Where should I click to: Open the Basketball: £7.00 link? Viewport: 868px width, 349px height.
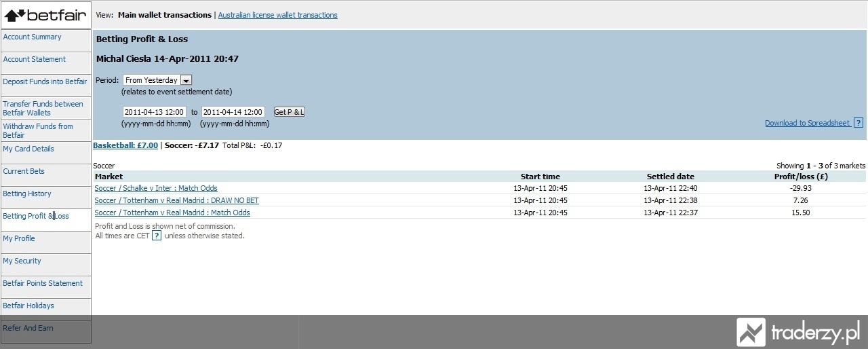pyautogui.click(x=125, y=145)
